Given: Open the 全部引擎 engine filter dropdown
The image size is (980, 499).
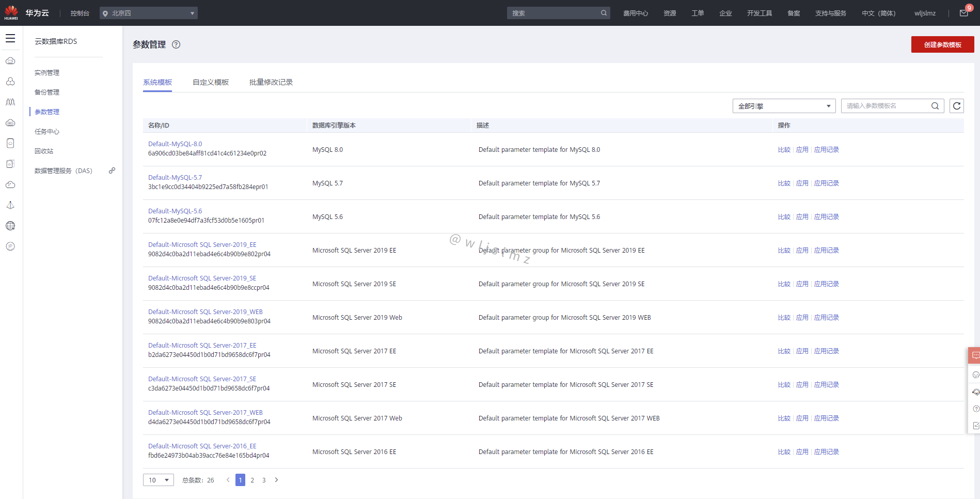Looking at the screenshot, I should [784, 106].
